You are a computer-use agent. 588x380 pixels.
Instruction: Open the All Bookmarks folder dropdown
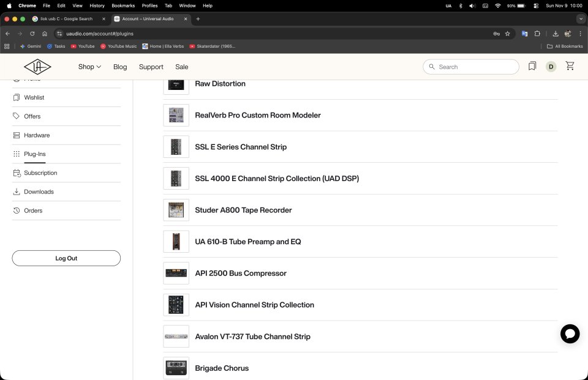point(565,46)
